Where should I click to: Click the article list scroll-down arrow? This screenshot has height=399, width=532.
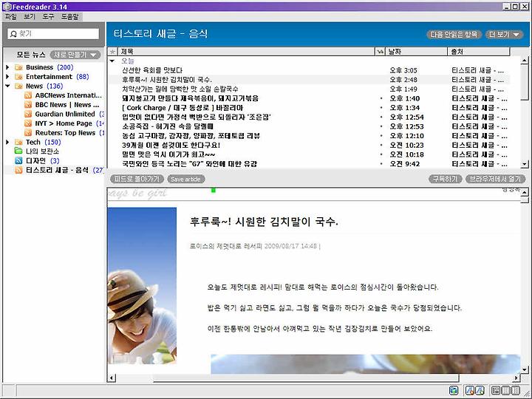click(524, 164)
